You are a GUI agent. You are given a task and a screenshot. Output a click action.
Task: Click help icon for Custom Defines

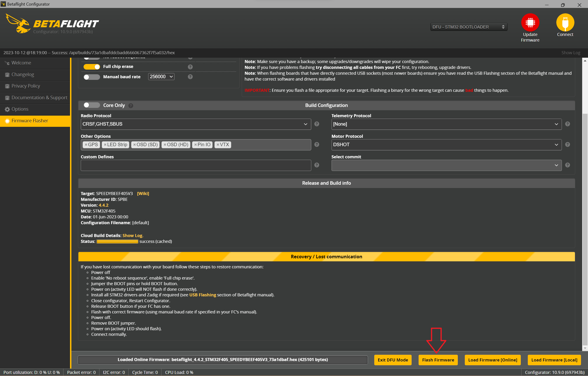317,165
